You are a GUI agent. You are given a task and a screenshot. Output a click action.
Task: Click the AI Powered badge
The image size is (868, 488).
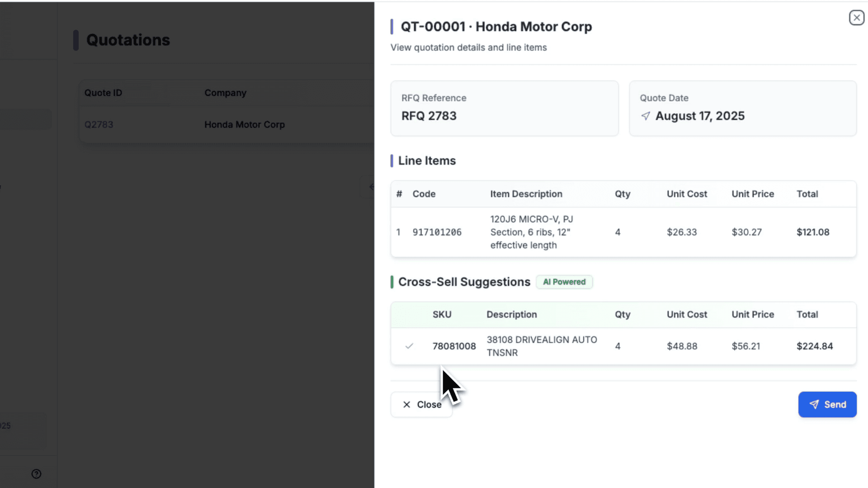[x=564, y=282]
